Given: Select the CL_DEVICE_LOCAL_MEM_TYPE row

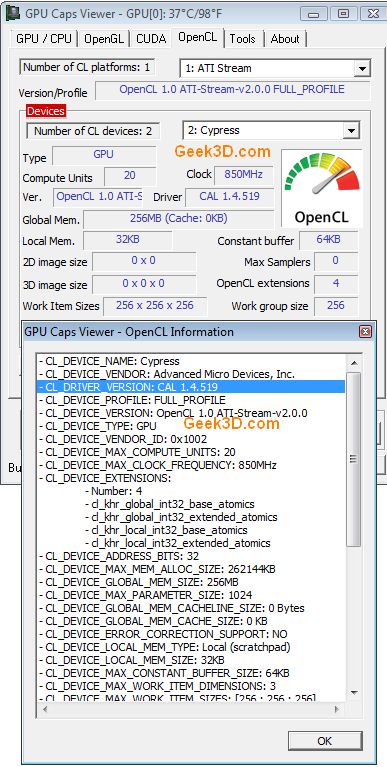Looking at the screenshot, I should point(191,647).
